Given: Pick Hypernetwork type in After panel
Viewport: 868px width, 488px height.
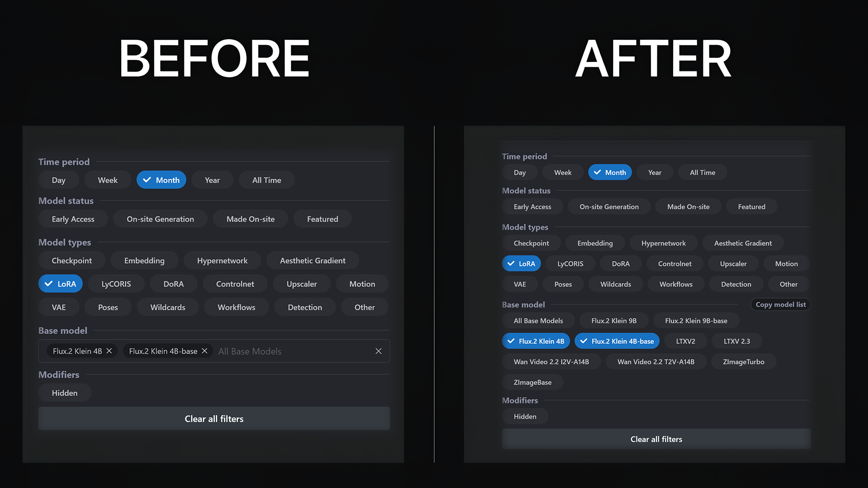Looking at the screenshot, I should [664, 243].
